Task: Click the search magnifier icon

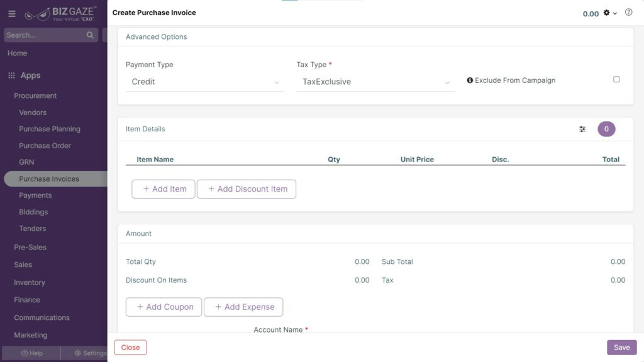Action: tap(90, 35)
